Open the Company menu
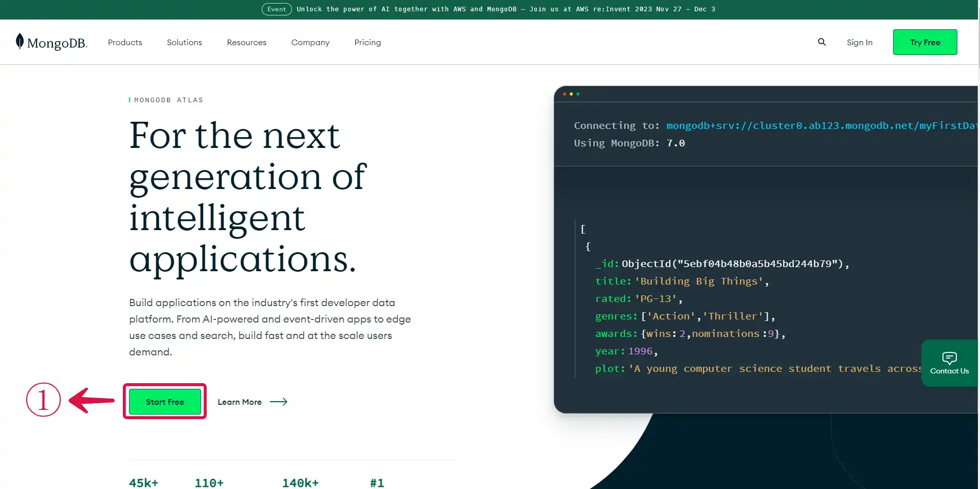Viewport: 980px width, 489px height. [311, 42]
